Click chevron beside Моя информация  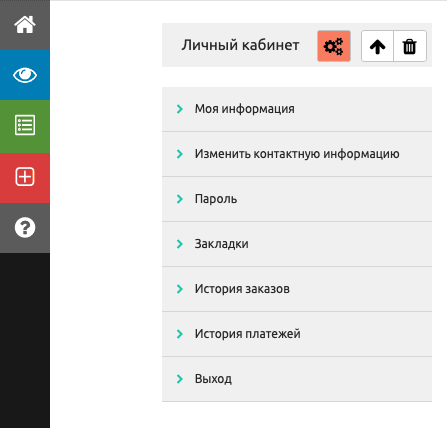(x=180, y=109)
